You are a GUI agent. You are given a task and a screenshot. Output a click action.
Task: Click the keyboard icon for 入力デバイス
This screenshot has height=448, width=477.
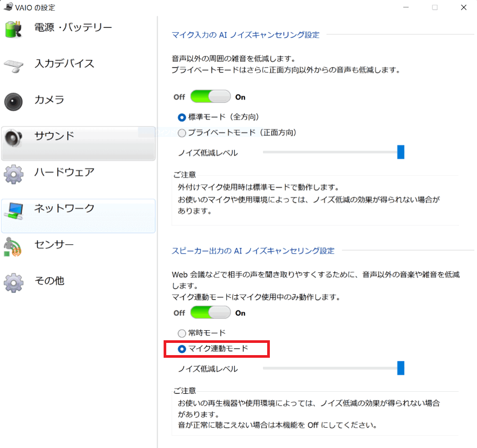pyautogui.click(x=13, y=66)
